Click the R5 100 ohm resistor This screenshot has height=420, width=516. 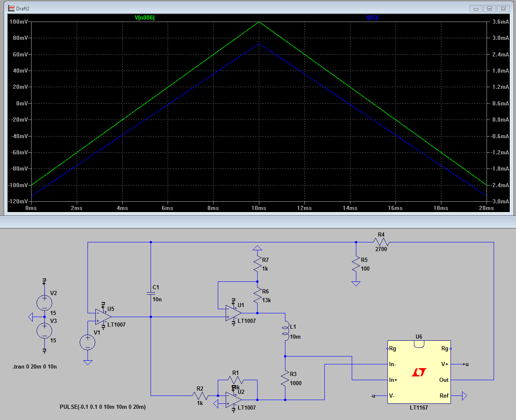tap(356, 264)
